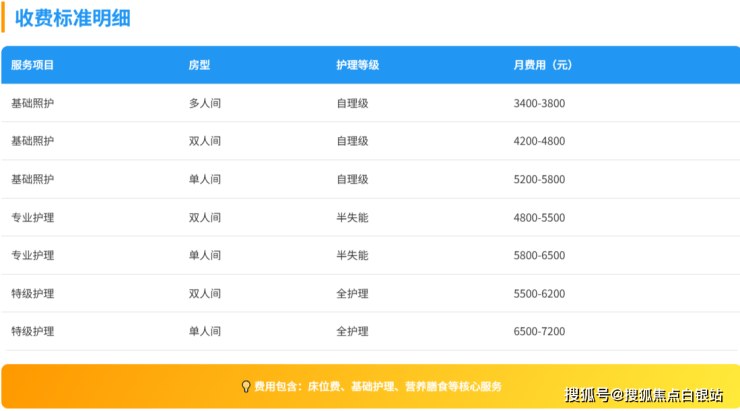Select 特级护理 in the 5500-6200 row
Image resolution: width=740 pixels, height=411 pixels.
(32, 293)
